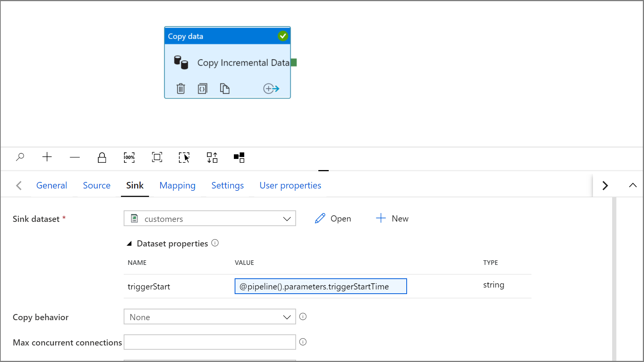
Task: Search the canvas with magnifier icon
Action: (x=20, y=157)
